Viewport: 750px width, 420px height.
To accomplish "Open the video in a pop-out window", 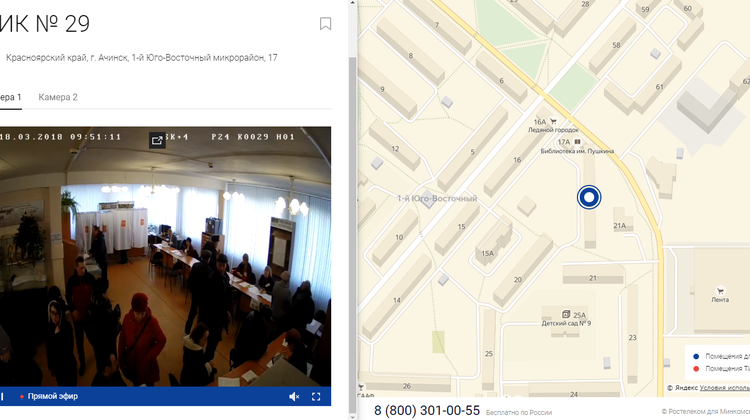I will (157, 140).
